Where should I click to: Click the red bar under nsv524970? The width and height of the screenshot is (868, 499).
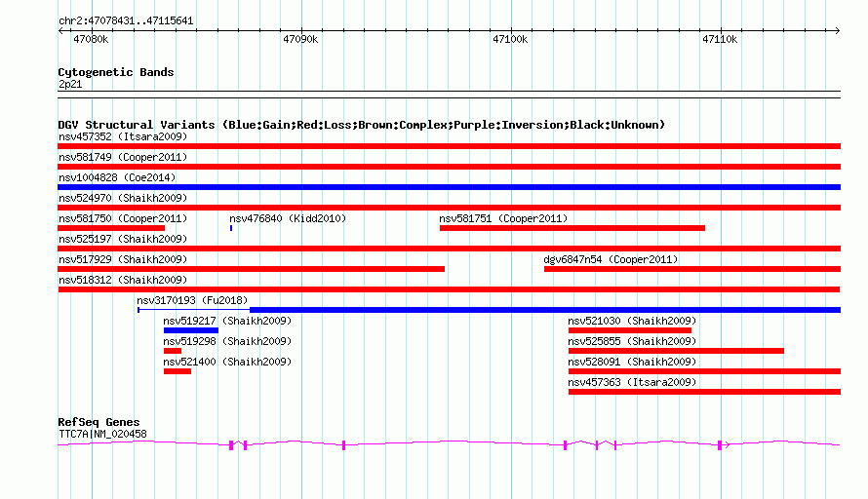(449, 208)
